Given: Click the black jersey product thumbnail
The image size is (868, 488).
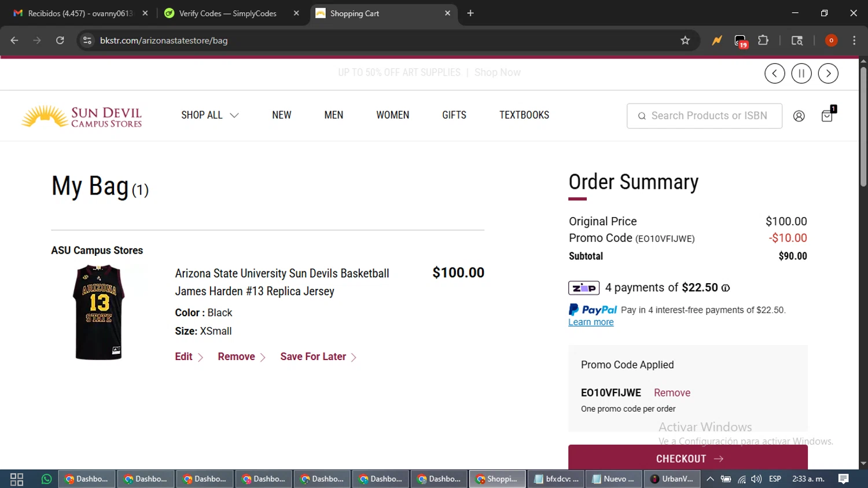Looking at the screenshot, I should pyautogui.click(x=99, y=312).
